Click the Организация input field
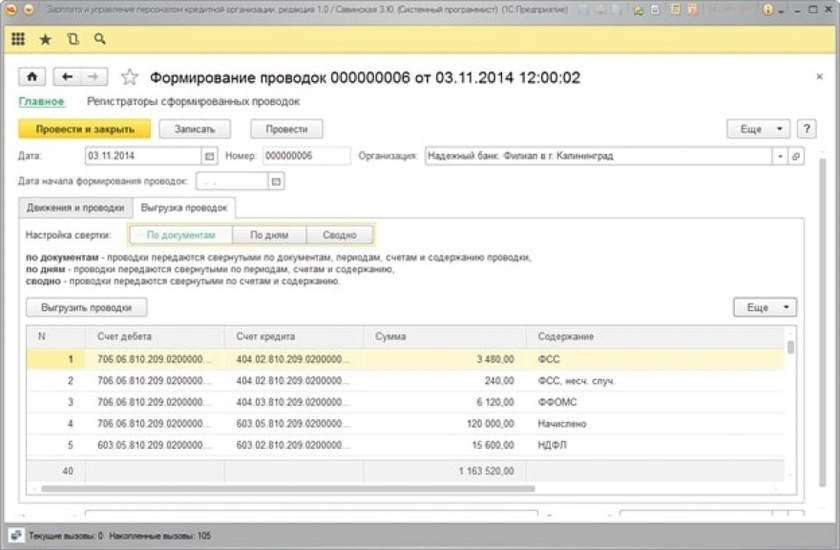This screenshot has height=550, width=840. pos(598,156)
